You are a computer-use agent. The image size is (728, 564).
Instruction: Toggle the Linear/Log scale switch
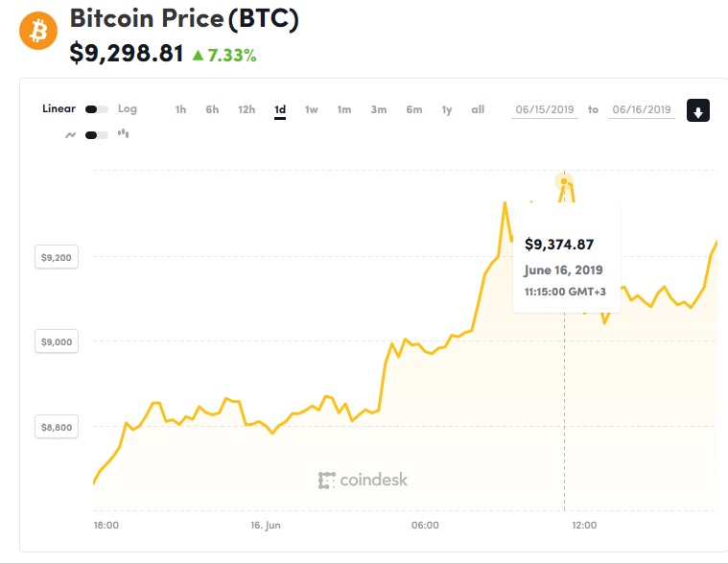click(96, 109)
